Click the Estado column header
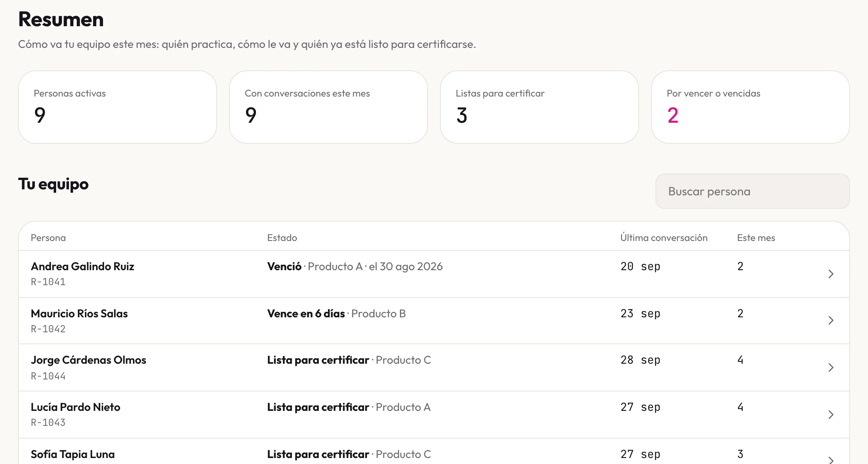Image resolution: width=868 pixels, height=464 pixels. (x=282, y=238)
